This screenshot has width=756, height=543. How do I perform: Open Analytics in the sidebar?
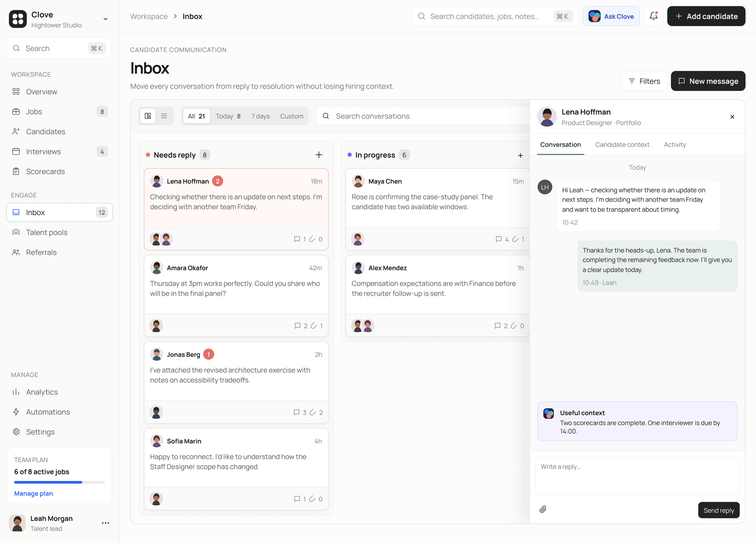click(59, 392)
